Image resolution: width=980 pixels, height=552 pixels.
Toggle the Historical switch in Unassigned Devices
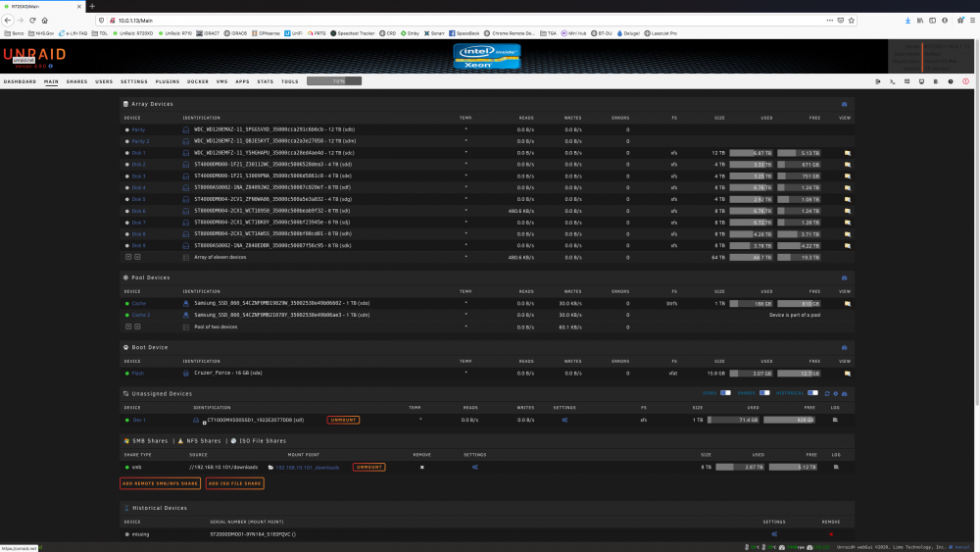[x=812, y=393]
